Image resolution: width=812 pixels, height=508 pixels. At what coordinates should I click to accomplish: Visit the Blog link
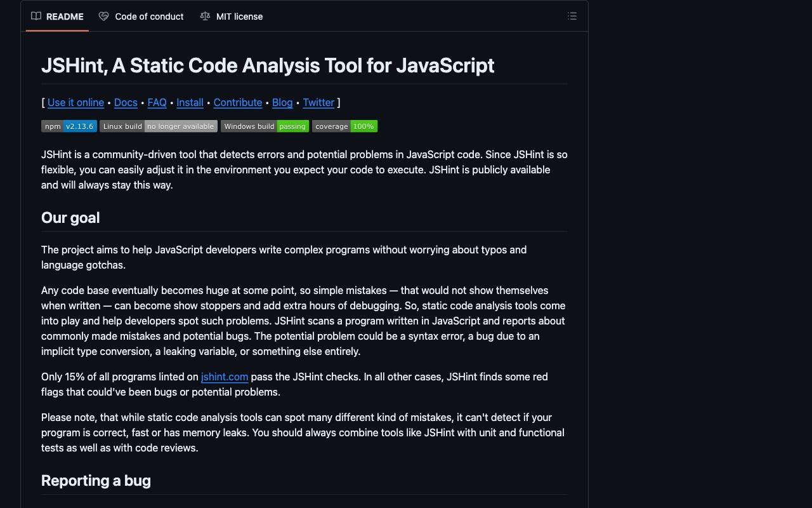tap(282, 102)
